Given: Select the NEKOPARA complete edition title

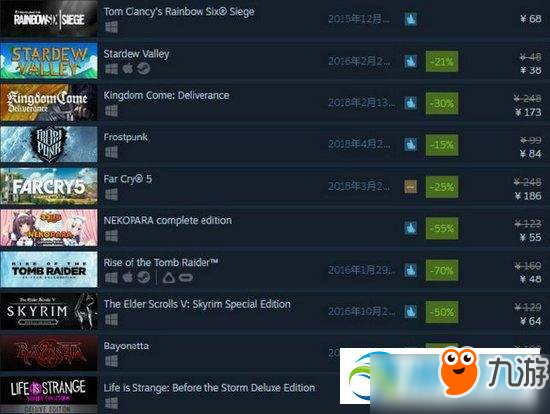Looking at the screenshot, I should [168, 220].
